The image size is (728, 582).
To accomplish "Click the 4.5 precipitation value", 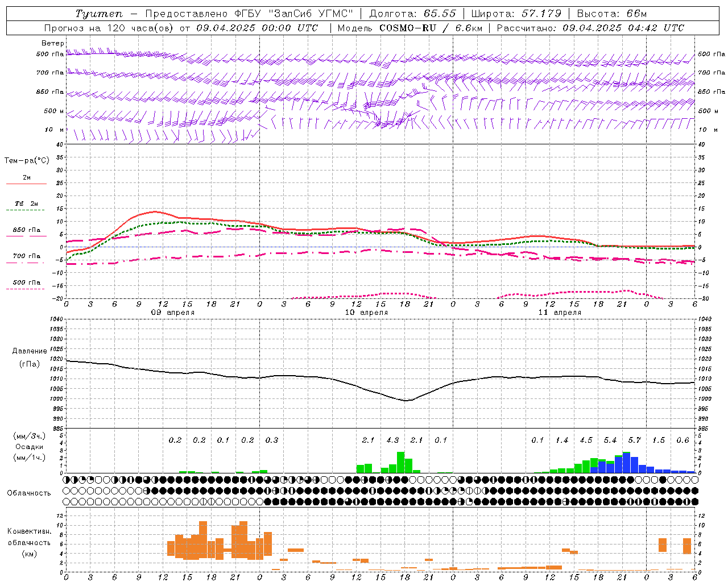I will click(x=586, y=440).
